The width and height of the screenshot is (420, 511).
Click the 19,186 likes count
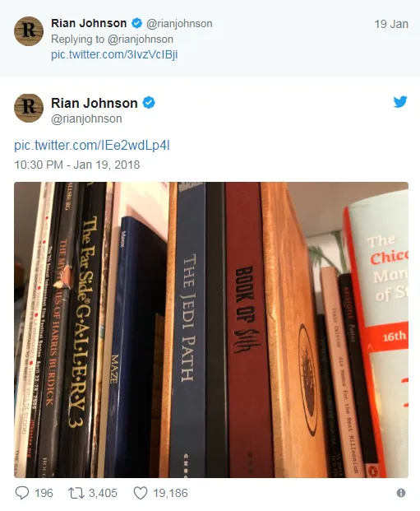pos(170,493)
